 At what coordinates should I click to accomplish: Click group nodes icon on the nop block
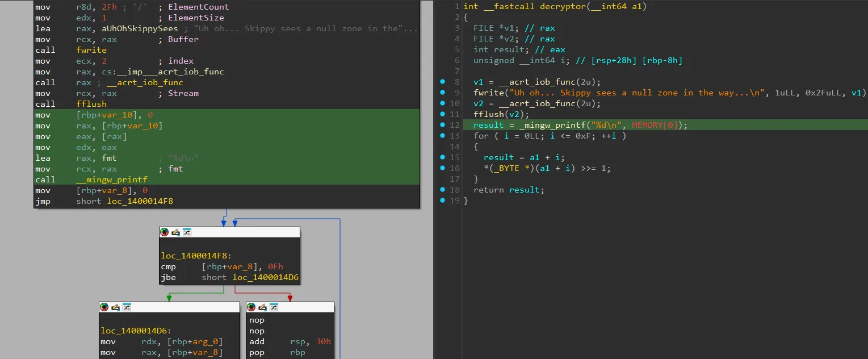point(274,307)
